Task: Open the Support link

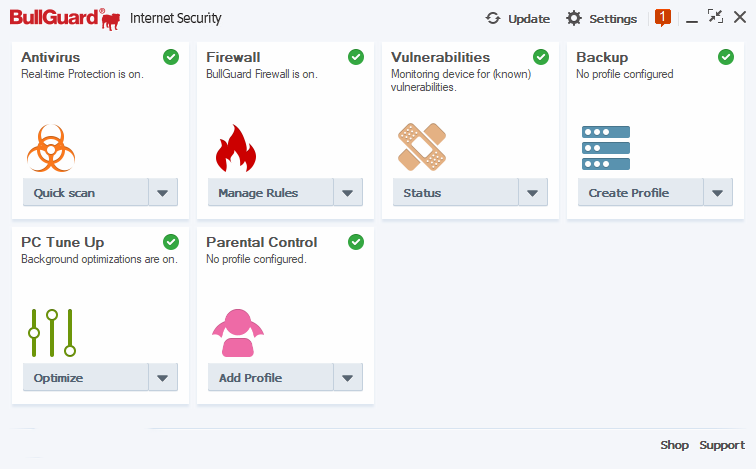Action: (x=721, y=445)
